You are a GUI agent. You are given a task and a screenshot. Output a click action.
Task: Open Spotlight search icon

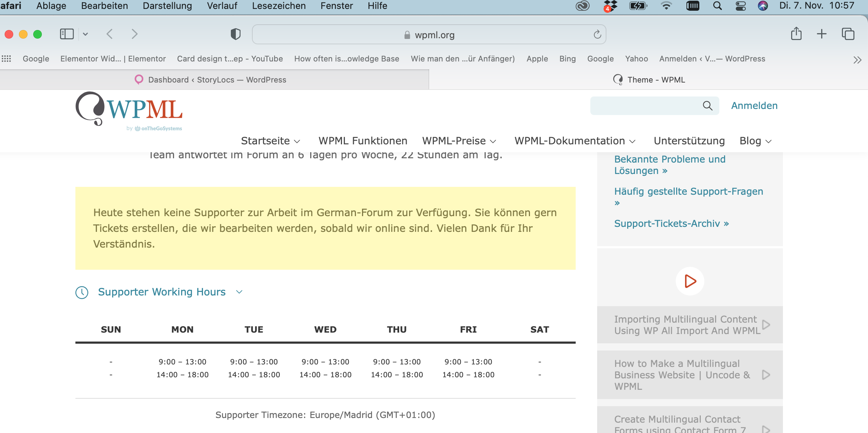click(x=717, y=6)
